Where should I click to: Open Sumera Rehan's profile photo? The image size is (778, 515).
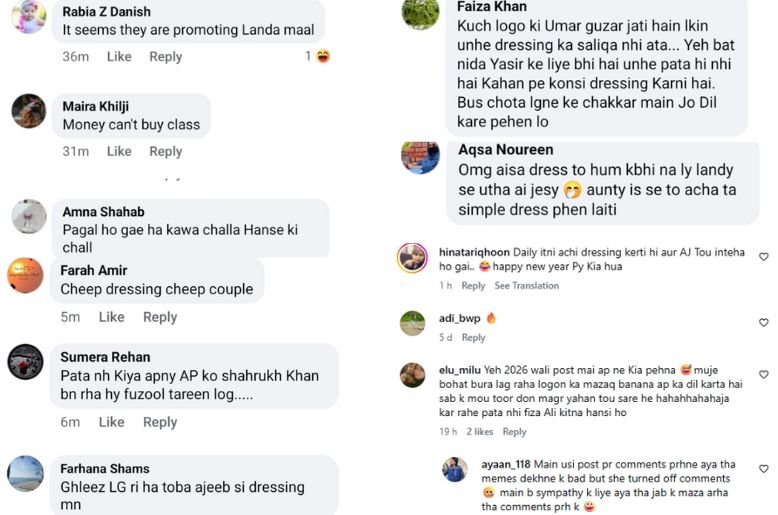pos(25,362)
